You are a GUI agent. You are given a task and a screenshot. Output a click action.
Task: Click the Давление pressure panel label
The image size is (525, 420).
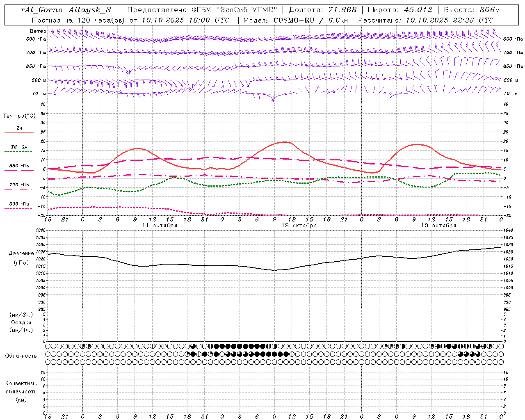(x=21, y=253)
